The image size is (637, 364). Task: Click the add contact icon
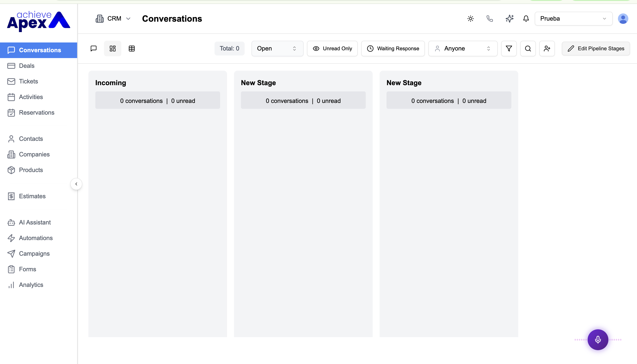pos(547,49)
